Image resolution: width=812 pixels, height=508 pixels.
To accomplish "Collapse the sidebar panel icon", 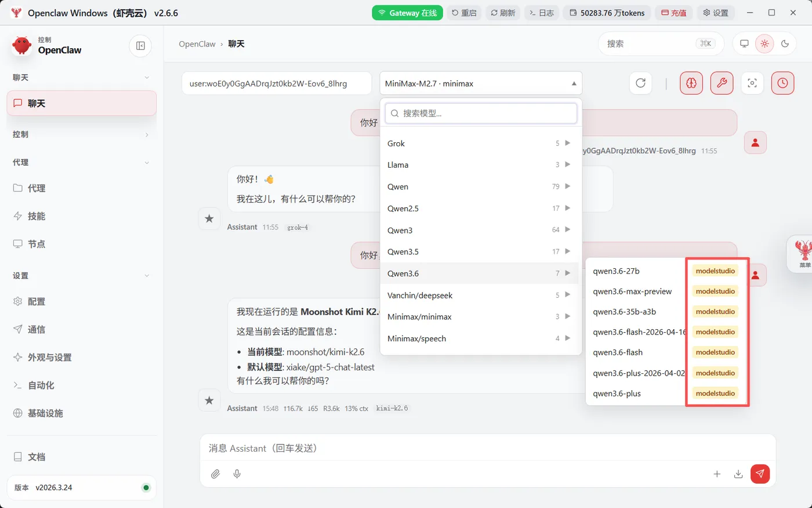I will (140, 46).
